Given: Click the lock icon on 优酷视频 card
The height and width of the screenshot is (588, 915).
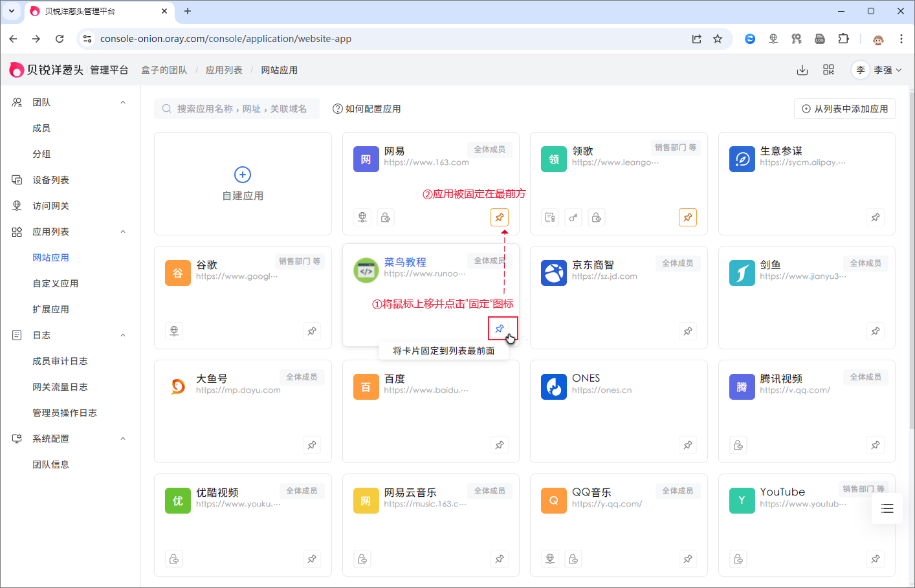Looking at the screenshot, I should 174,559.
